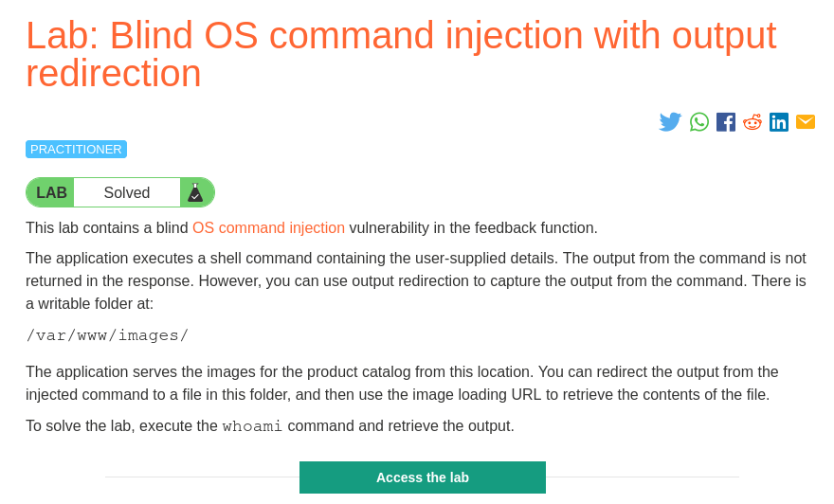Click the Facebook share icon

tap(726, 122)
